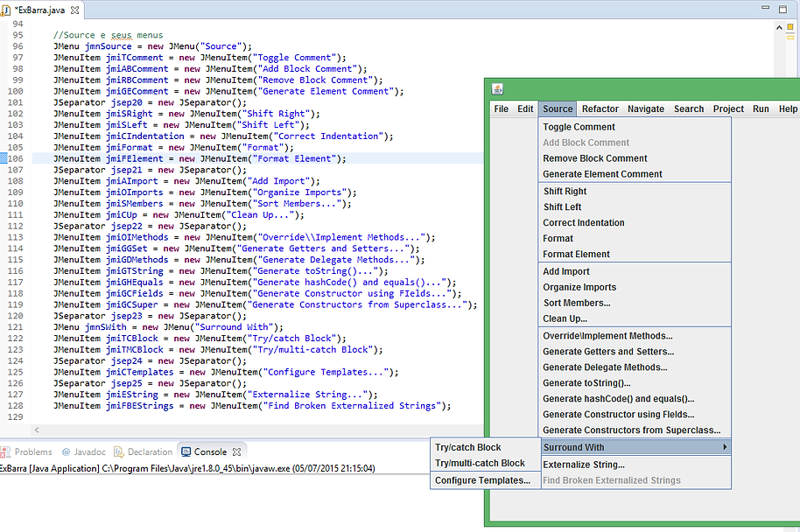Click the editor scroll up arrow
The width and height of the screenshot is (800, 532).
[779, 27]
